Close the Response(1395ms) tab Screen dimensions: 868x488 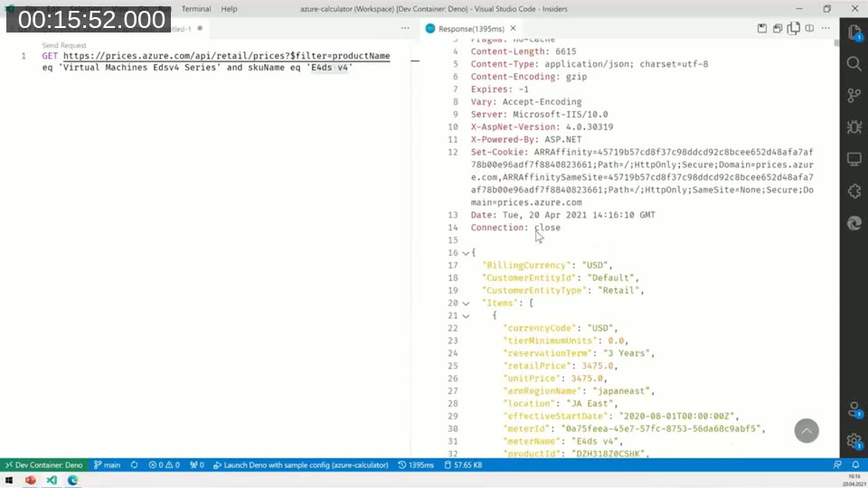514,28
